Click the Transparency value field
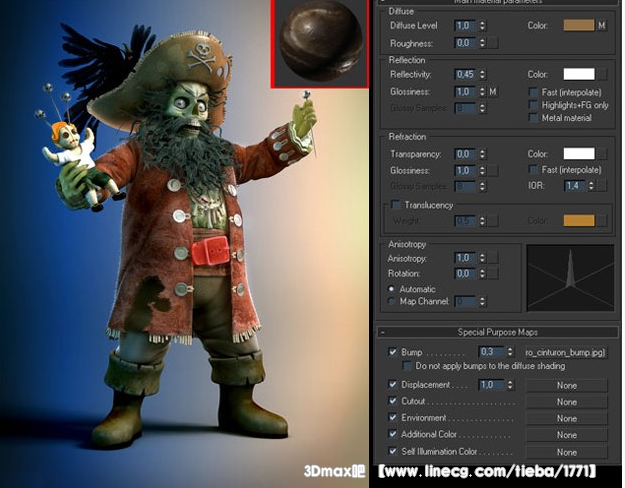Screen dimensions: 625x488 click(x=465, y=154)
